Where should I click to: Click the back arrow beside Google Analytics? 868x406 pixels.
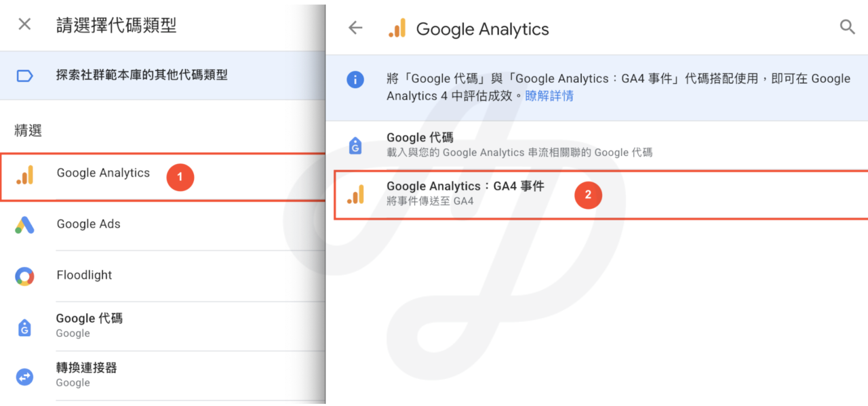pos(355,28)
